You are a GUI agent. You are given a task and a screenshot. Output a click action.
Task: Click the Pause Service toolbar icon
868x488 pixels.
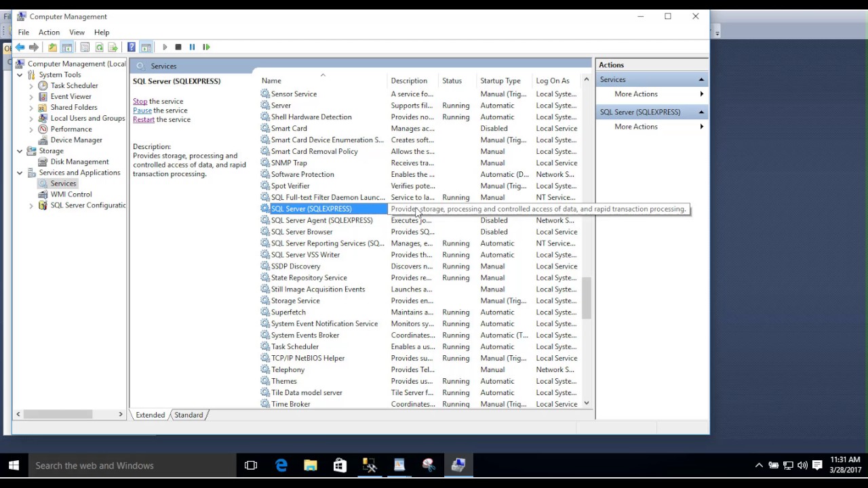pos(192,47)
